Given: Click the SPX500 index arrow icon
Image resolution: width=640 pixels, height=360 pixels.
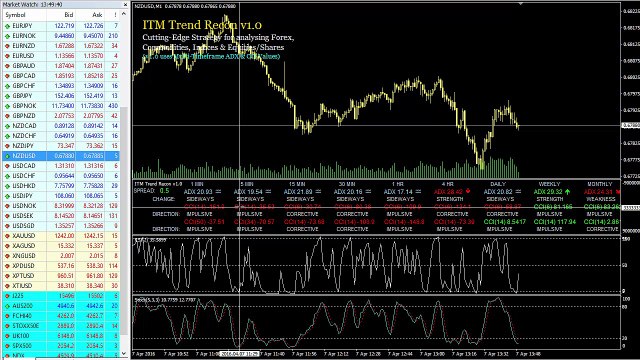Looking at the screenshot, I should point(7,346).
